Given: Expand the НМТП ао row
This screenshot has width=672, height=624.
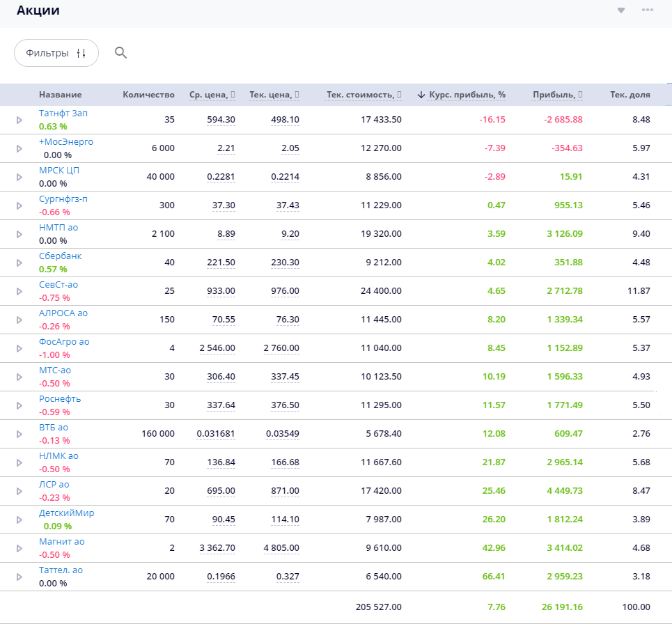Looking at the screenshot, I should (19, 235).
